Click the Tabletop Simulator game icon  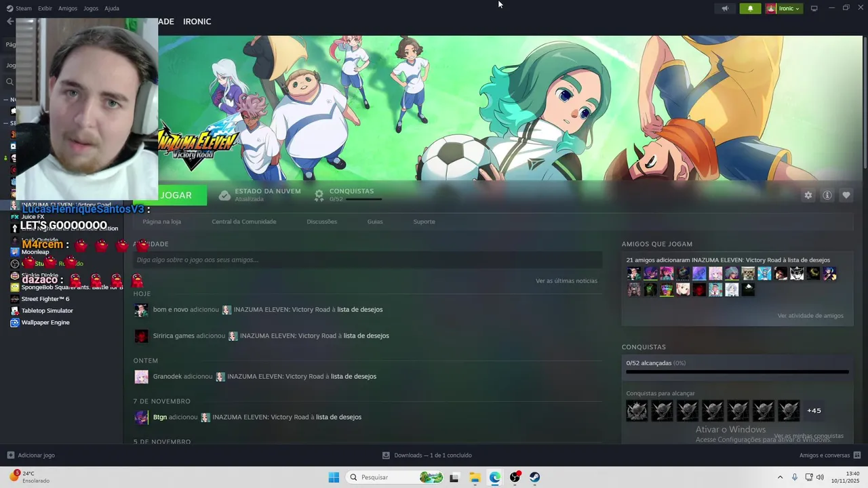coord(14,310)
